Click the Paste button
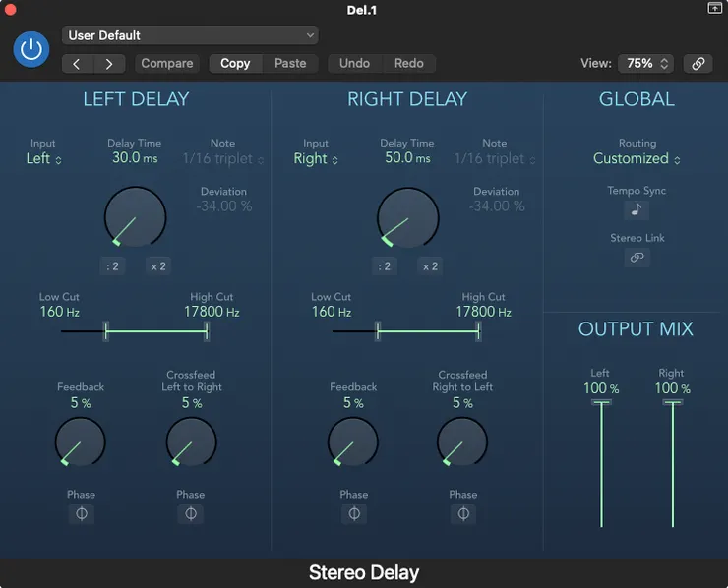The image size is (728, 588). point(290,63)
